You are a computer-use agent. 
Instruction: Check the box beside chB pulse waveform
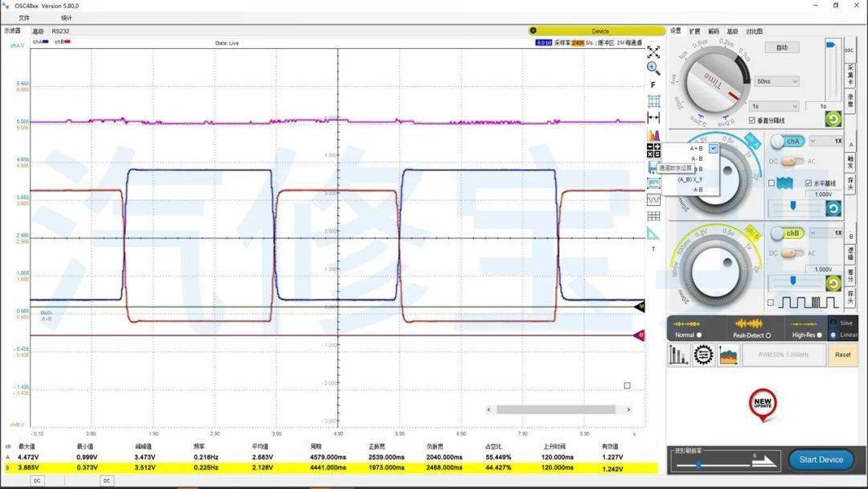pyautogui.click(x=771, y=302)
